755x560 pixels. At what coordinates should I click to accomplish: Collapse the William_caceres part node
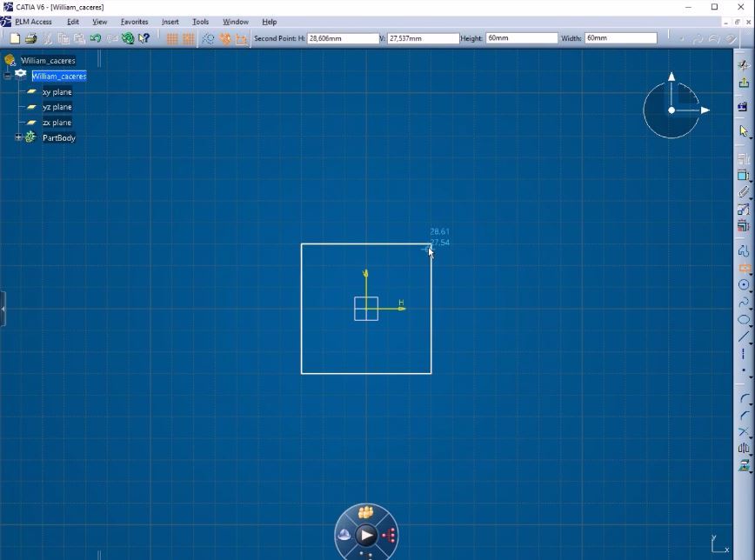click(x=7, y=76)
